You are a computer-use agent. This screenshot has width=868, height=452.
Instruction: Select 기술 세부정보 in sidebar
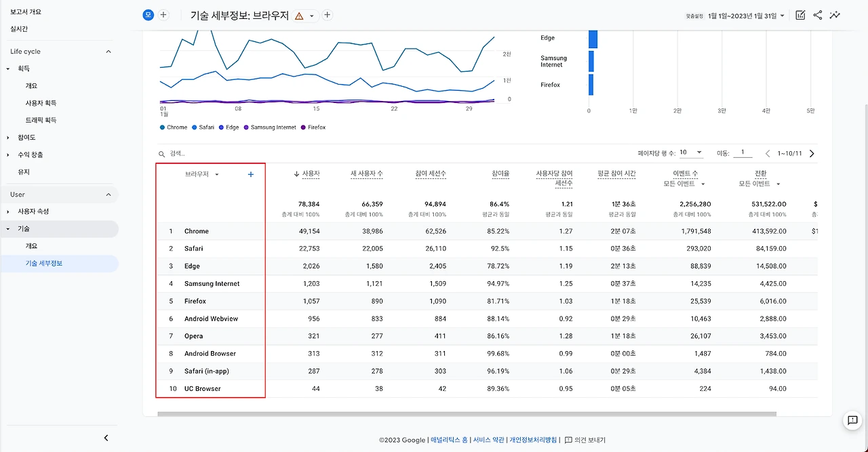pyautogui.click(x=44, y=263)
